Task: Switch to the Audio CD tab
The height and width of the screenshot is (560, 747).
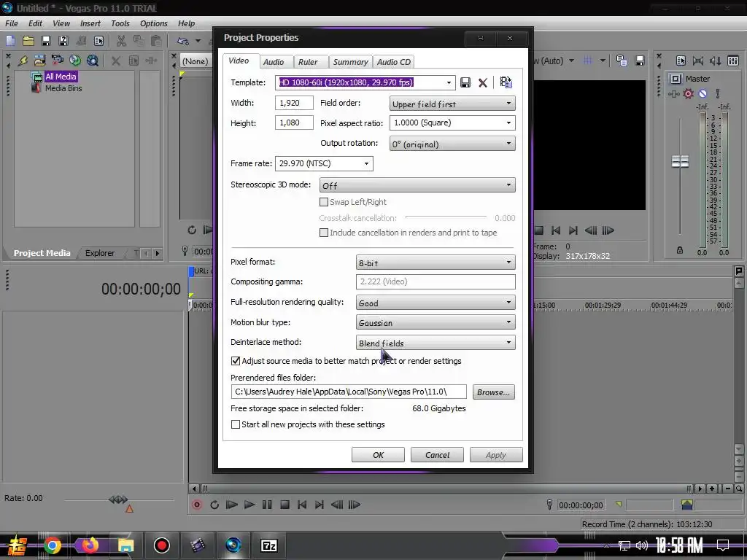Action: tap(393, 62)
